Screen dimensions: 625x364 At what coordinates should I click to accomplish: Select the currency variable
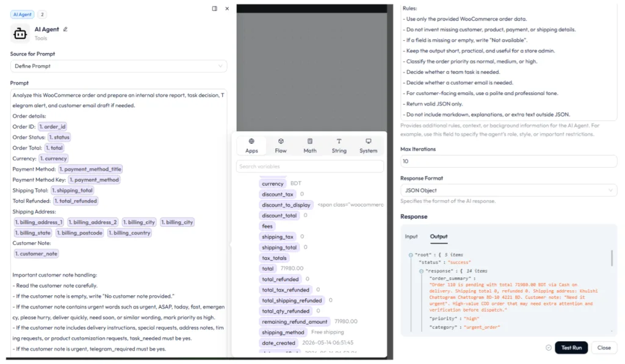pos(273,184)
